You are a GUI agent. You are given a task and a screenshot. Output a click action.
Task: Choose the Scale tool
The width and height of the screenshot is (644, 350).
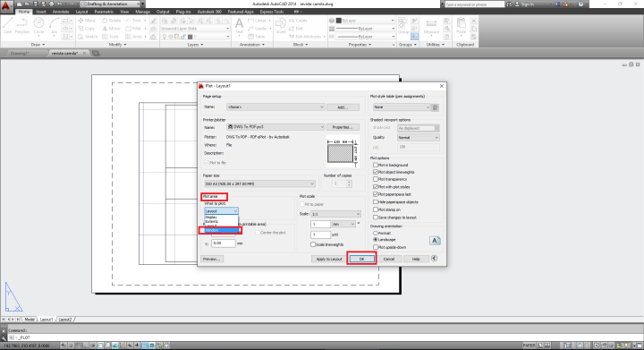coord(111,37)
